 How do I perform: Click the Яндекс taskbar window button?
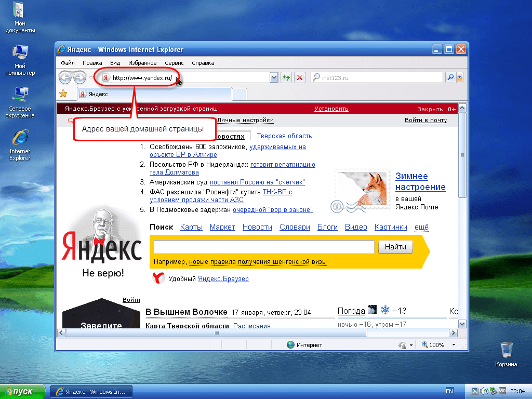(x=91, y=392)
